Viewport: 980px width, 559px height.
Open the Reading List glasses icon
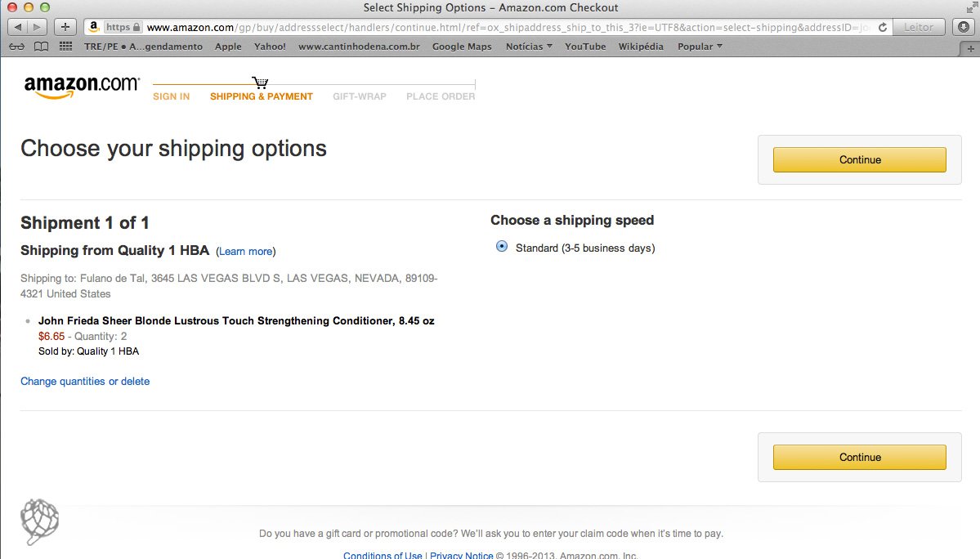coord(18,46)
